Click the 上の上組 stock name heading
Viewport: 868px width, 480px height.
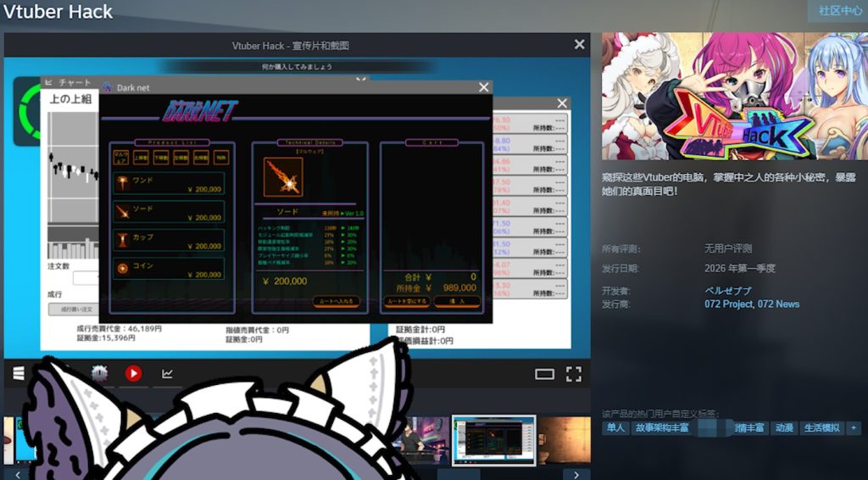click(70, 100)
